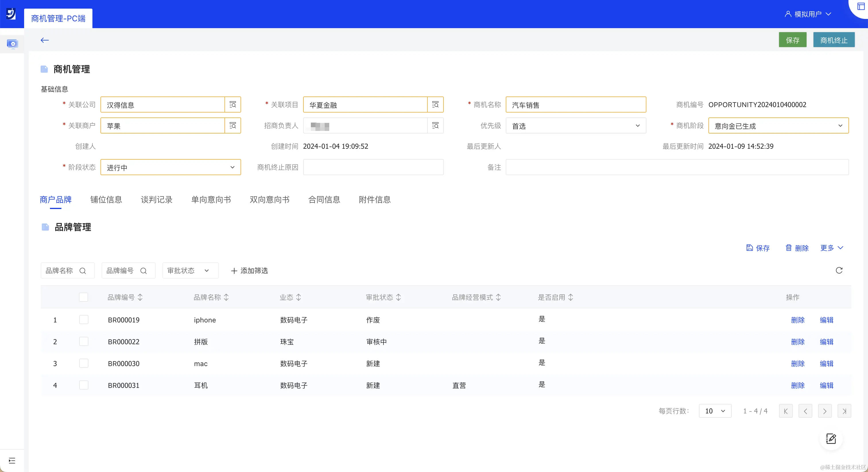Go to next page arrow

pos(825,411)
